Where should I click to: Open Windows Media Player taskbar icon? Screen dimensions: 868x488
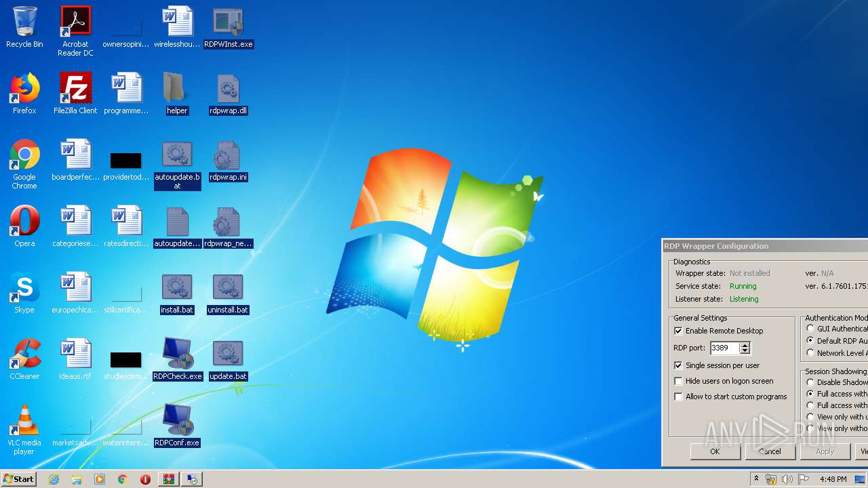(x=100, y=479)
